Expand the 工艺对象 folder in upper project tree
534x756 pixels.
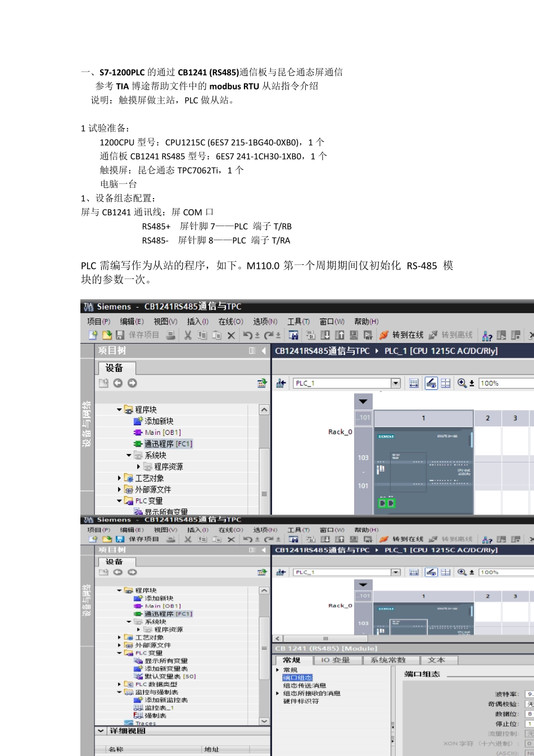pos(119,478)
